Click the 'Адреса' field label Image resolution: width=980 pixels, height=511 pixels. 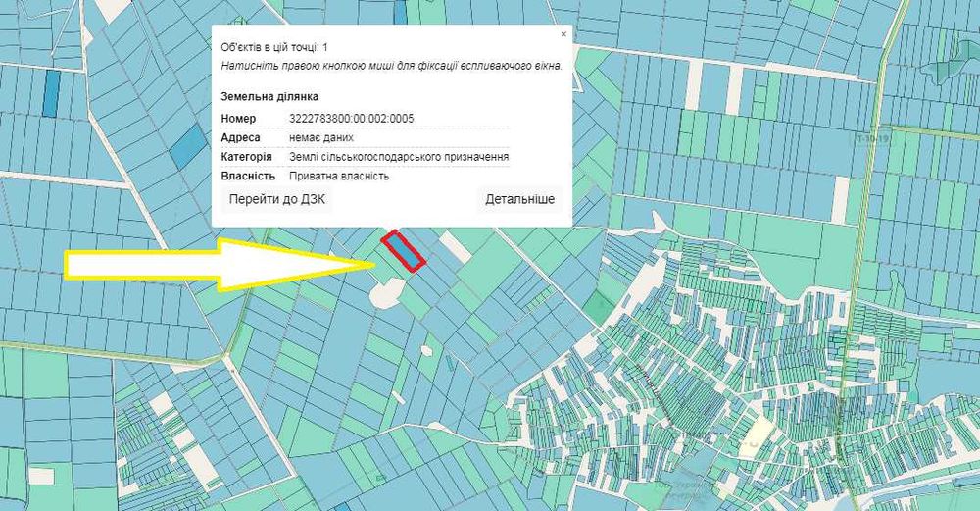pos(241,137)
